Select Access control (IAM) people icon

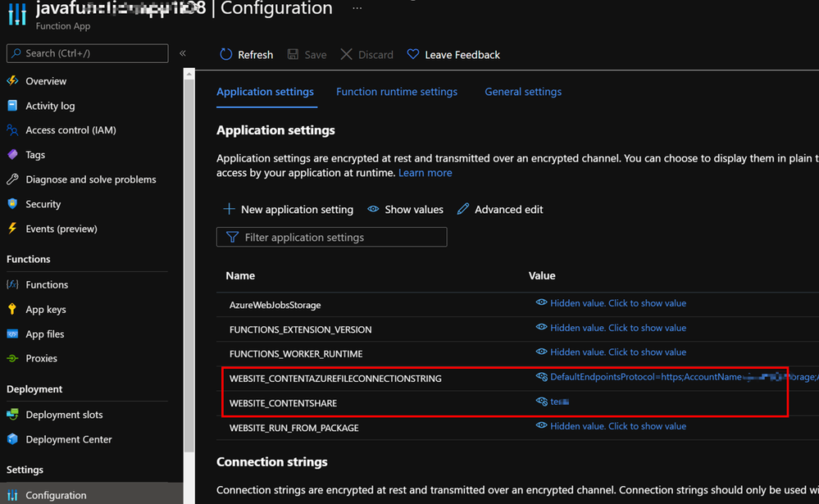[12, 130]
